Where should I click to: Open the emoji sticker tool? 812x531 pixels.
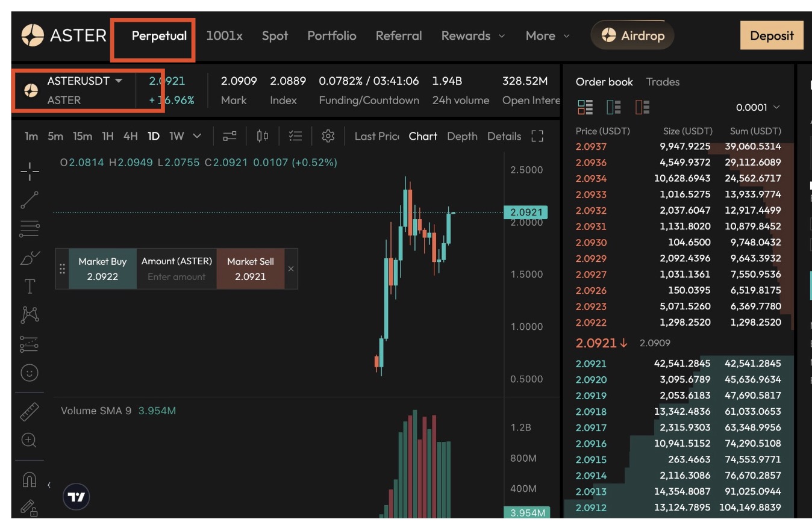pos(30,373)
